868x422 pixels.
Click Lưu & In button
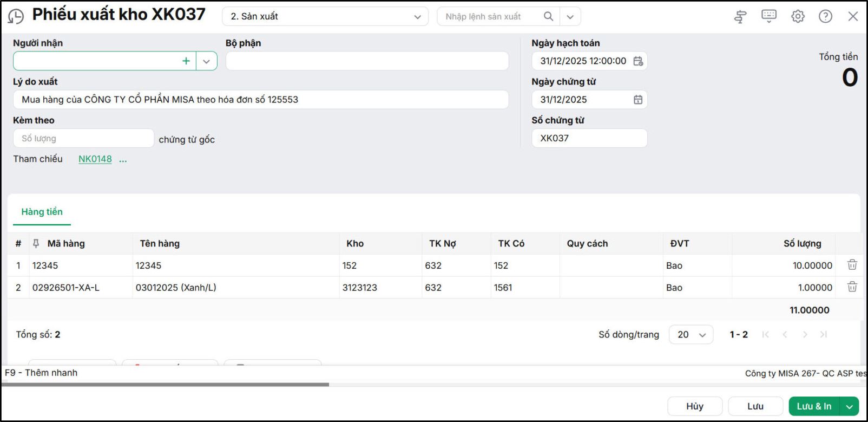click(814, 406)
